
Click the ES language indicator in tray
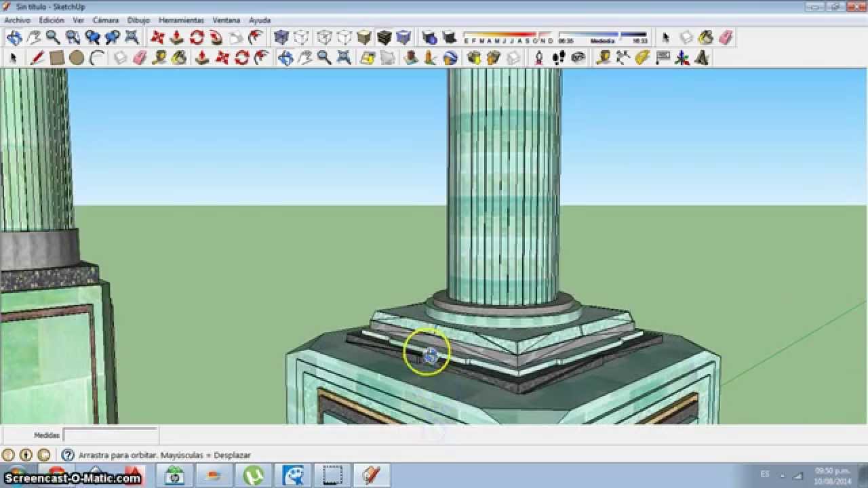[765, 474]
